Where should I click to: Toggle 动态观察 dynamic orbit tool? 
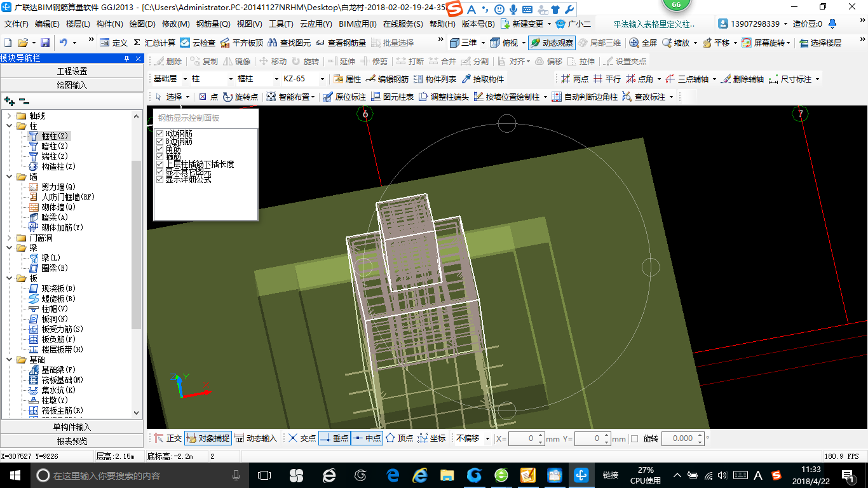pyautogui.click(x=552, y=43)
